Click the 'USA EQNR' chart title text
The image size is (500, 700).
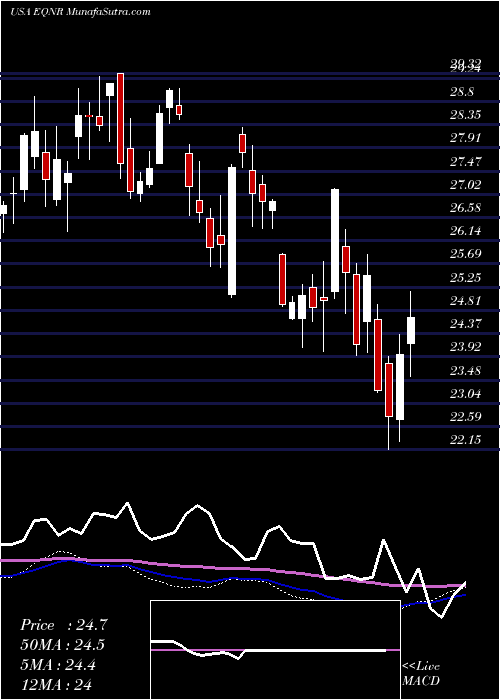(38, 12)
